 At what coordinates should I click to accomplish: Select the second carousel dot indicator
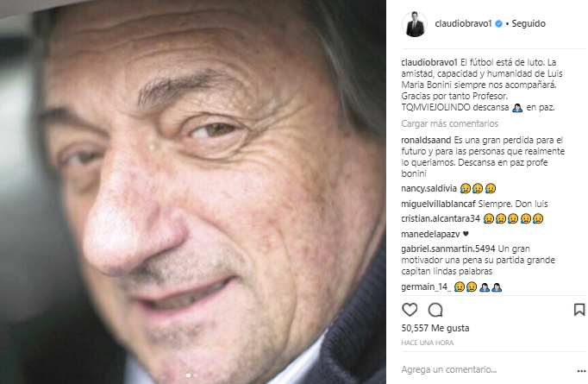point(195,375)
